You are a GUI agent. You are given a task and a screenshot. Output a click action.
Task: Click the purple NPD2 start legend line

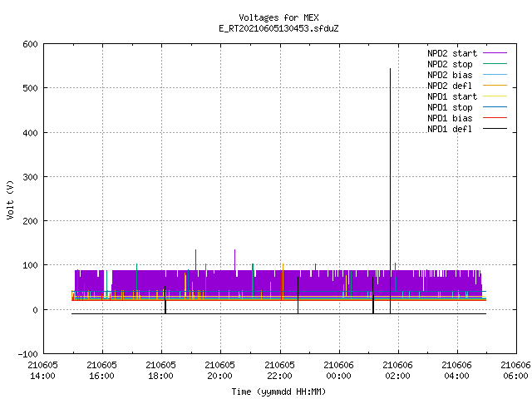pos(495,53)
